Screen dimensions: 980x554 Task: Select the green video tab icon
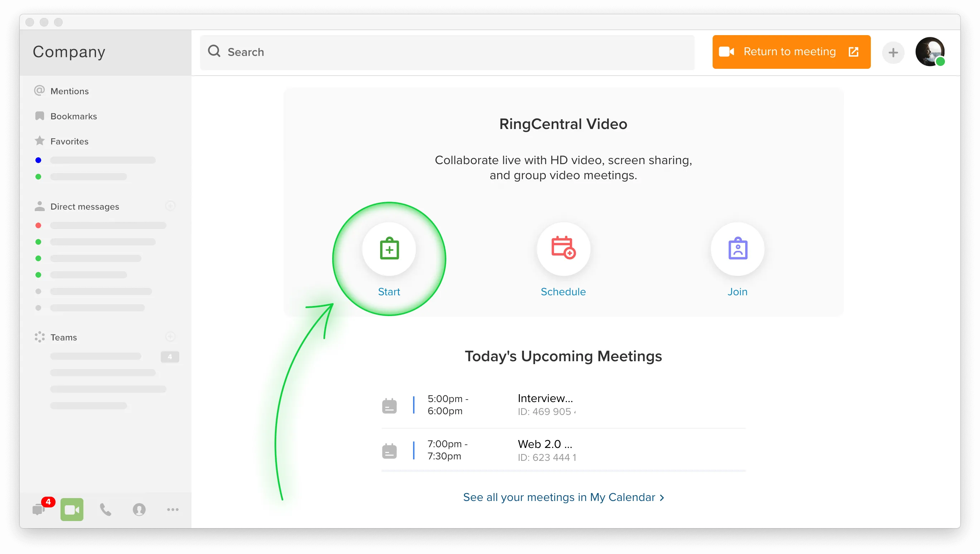click(72, 510)
